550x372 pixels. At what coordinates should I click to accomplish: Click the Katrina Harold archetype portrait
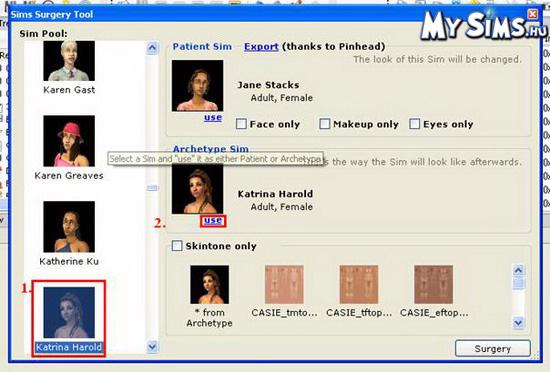(x=197, y=188)
